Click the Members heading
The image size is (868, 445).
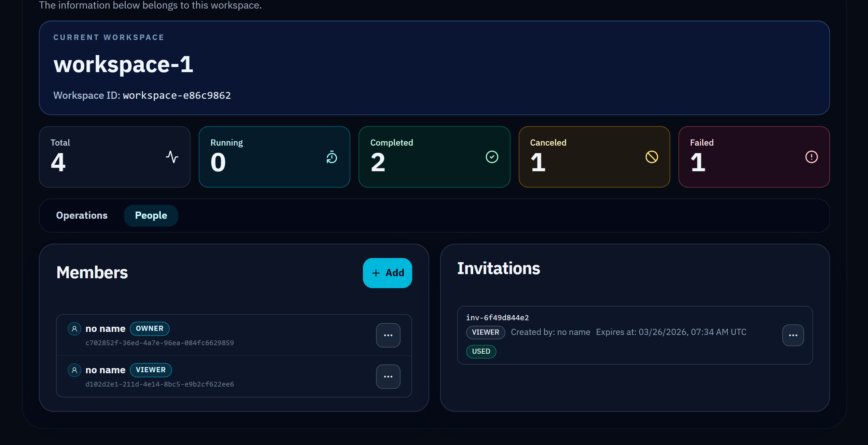click(x=92, y=273)
